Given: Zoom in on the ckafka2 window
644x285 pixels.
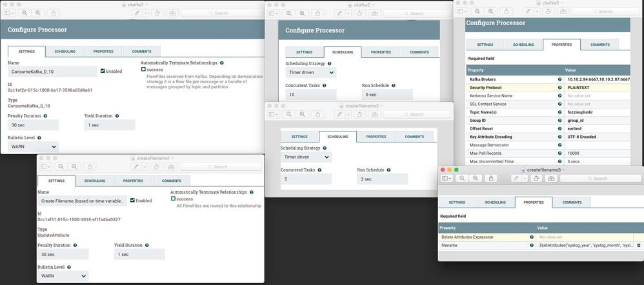Looking at the screenshot, I should [x=302, y=13].
